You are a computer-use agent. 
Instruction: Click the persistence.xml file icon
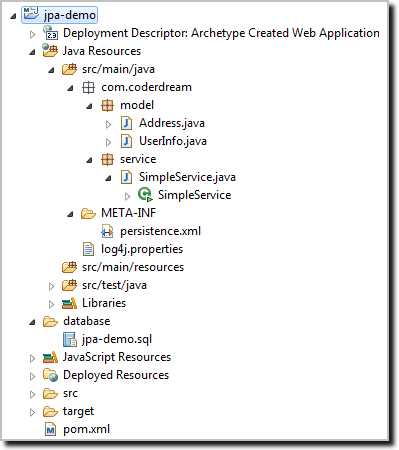pyautogui.click(x=107, y=231)
